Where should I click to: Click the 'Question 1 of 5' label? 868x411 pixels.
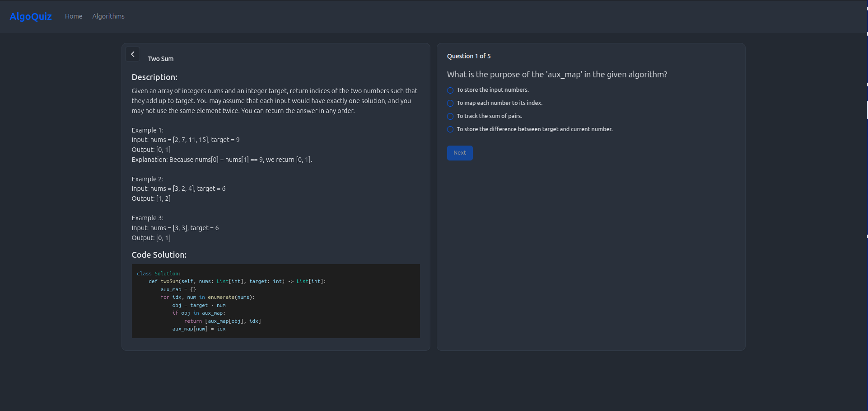point(469,56)
